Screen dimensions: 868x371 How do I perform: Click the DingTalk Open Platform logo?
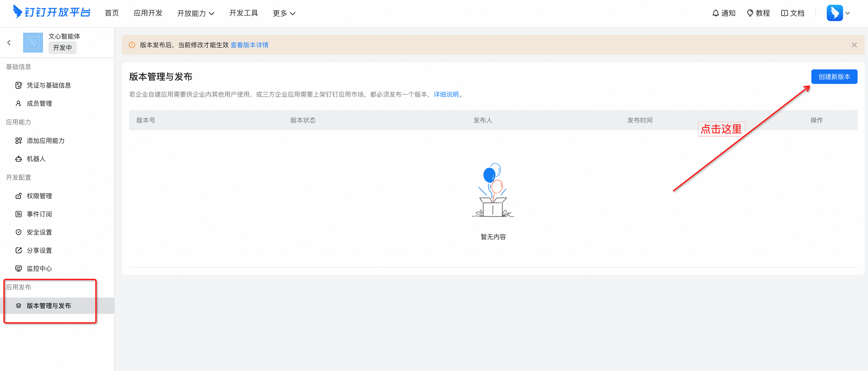point(51,12)
